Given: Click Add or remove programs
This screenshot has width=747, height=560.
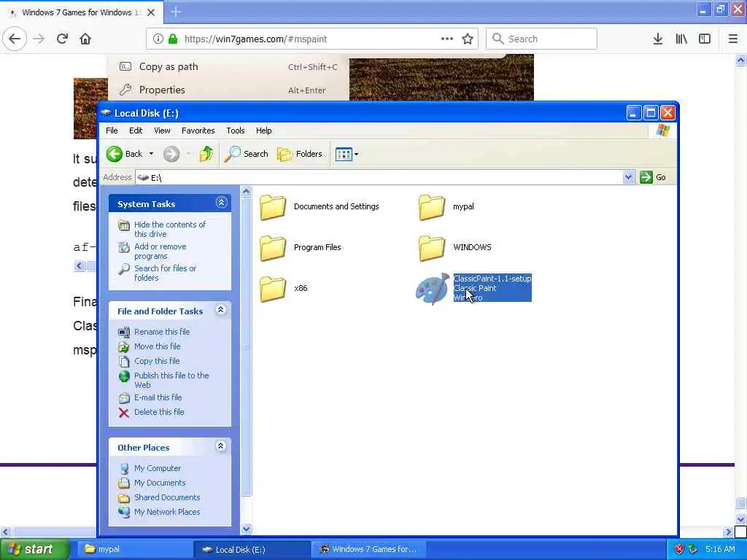Looking at the screenshot, I should click(160, 251).
